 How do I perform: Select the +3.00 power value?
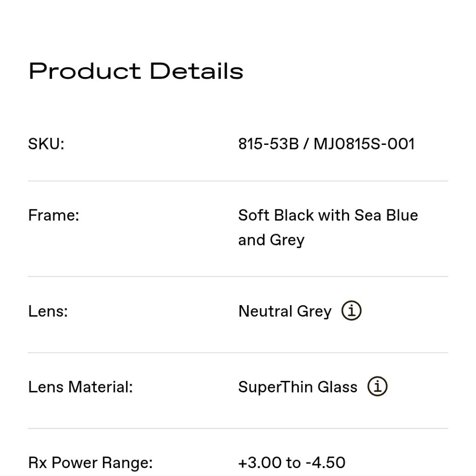(x=260, y=463)
